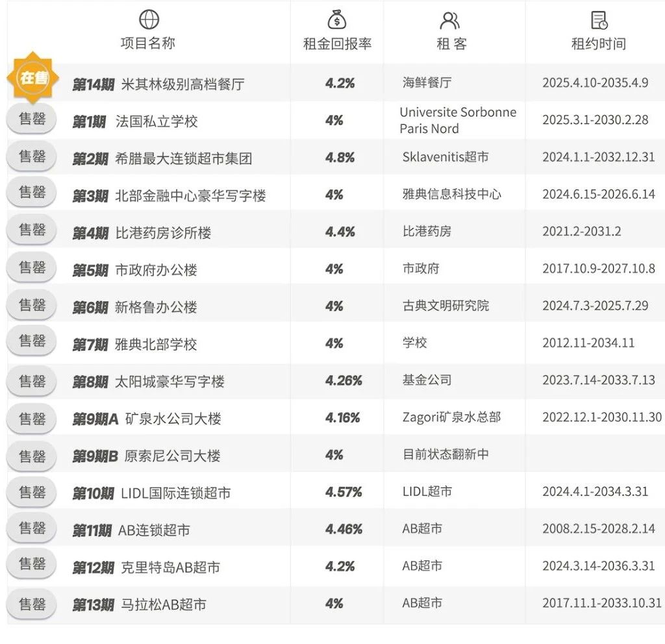Click the document clock icon above 租约时间
The height and width of the screenshot is (644, 665).
(599, 20)
